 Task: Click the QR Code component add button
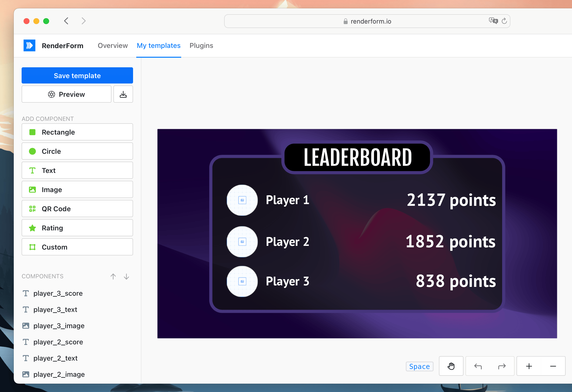77,209
